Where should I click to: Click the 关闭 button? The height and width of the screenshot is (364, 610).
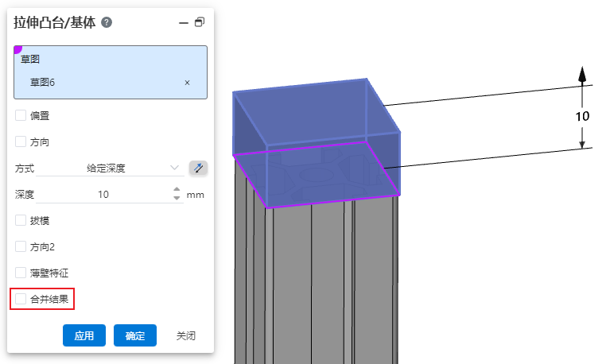click(x=186, y=335)
